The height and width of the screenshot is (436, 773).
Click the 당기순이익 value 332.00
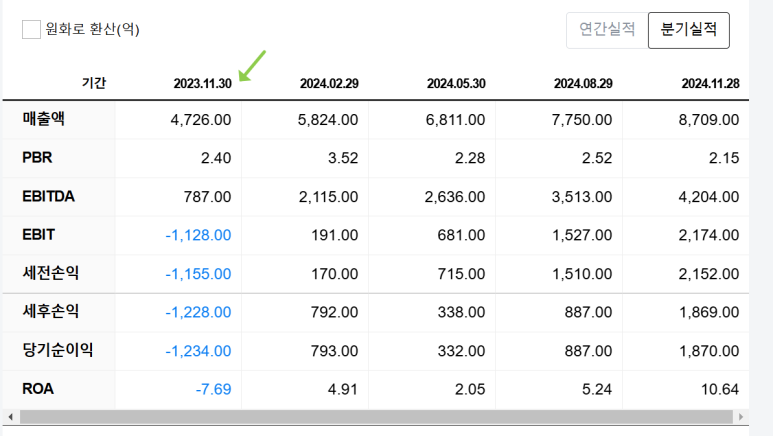[x=461, y=351]
